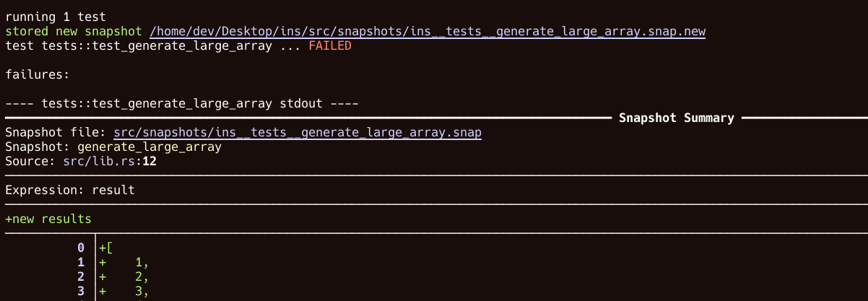Click the '+[' opening bracket diff line
This screenshot has width=868, height=301.
106,248
